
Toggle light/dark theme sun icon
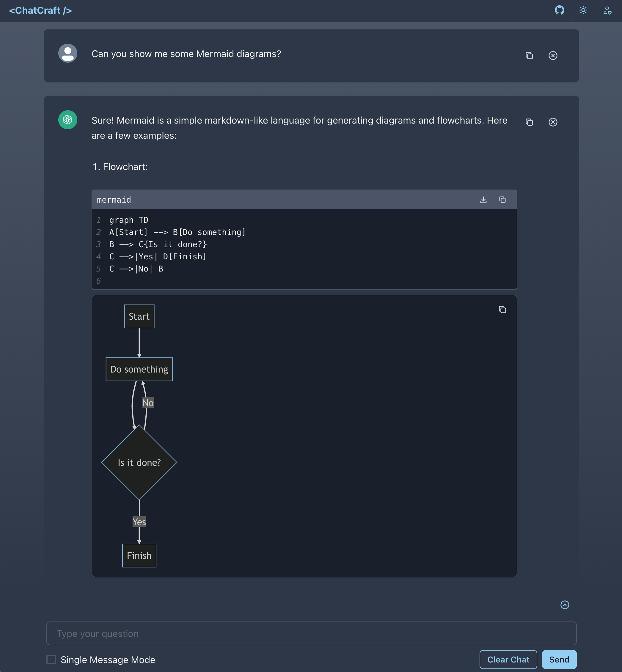[x=583, y=10]
